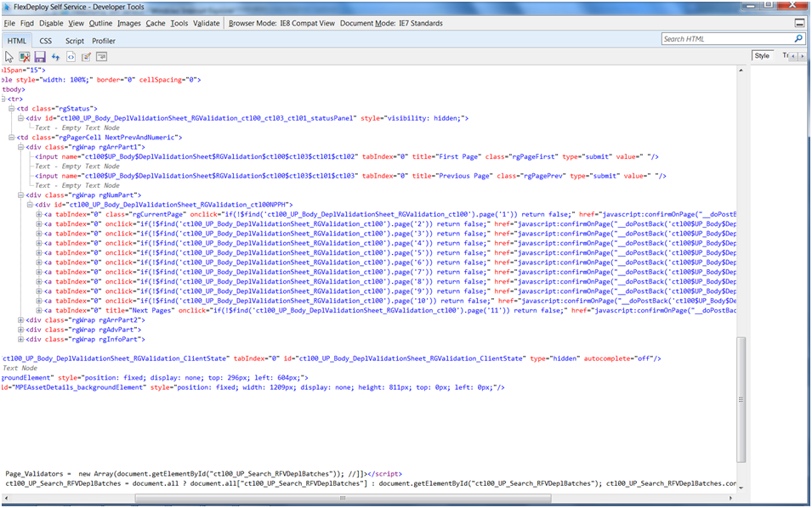Click the unpin icon beside the menu bar
Viewport: 812px width, 508px height.
800,23
